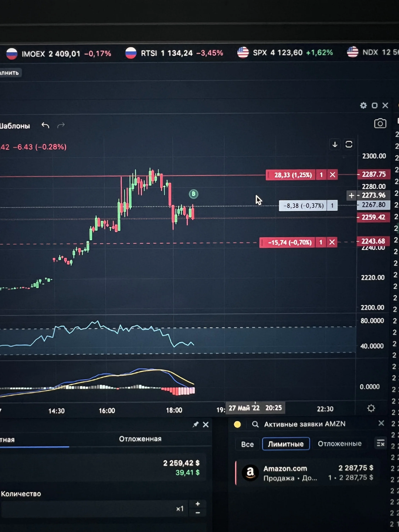Screen dimensions: 399x532
Task: Click the undo arrow beside Шаблоны
Action: pos(45,125)
